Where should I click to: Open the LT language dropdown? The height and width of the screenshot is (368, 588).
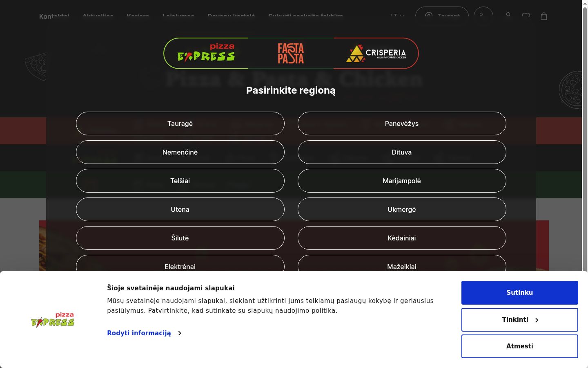tap(397, 16)
